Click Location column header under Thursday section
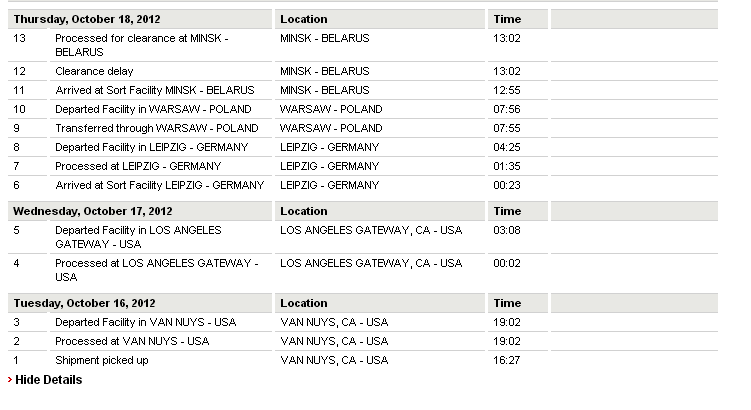 [304, 19]
